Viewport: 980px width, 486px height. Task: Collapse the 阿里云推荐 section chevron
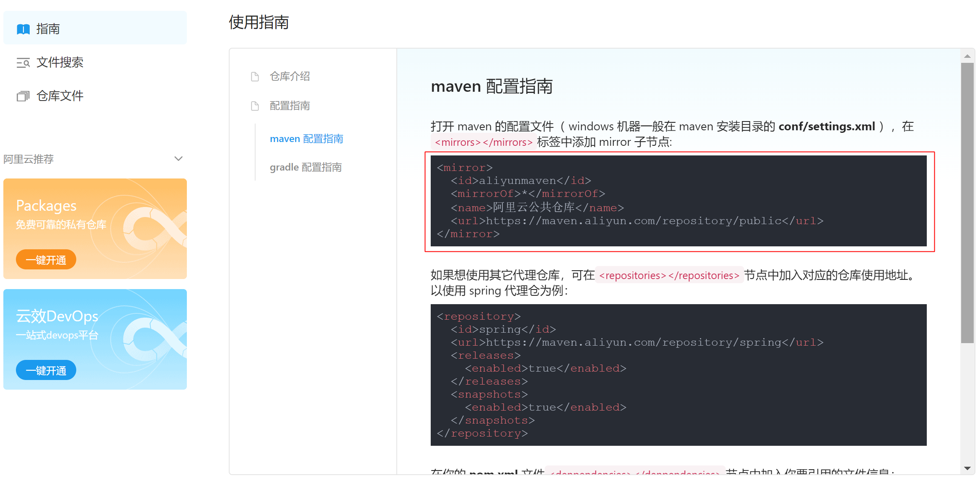(x=178, y=159)
